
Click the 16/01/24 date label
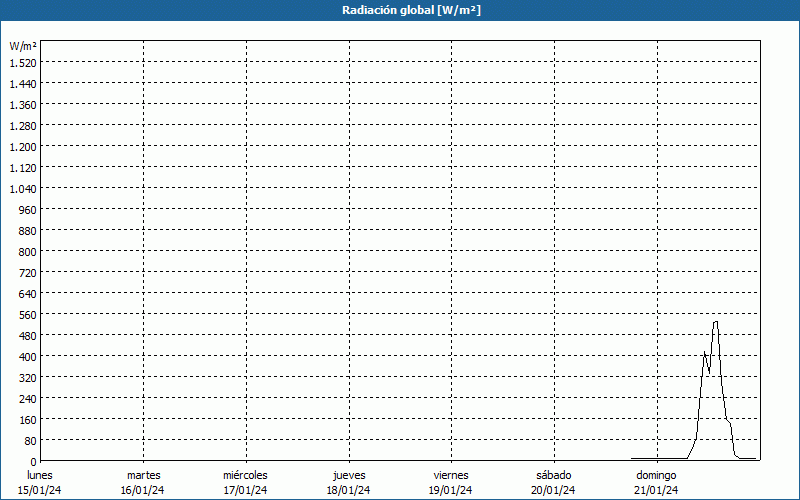click(x=142, y=490)
